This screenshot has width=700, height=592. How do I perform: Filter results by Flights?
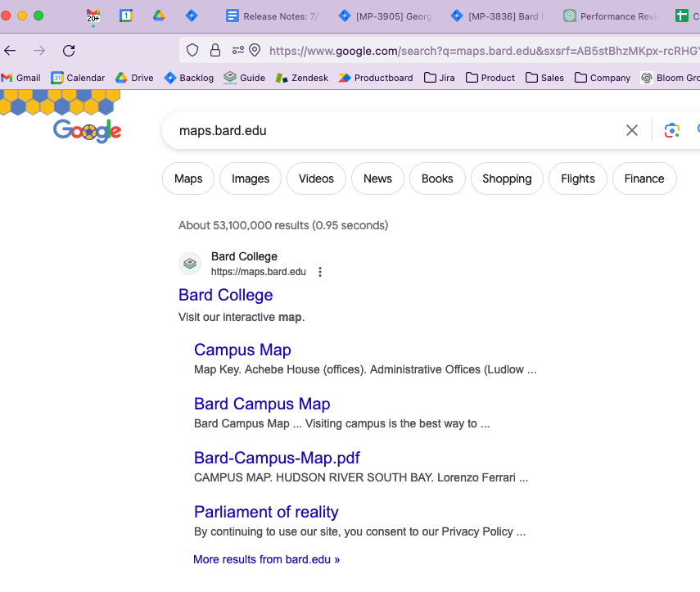pos(578,179)
